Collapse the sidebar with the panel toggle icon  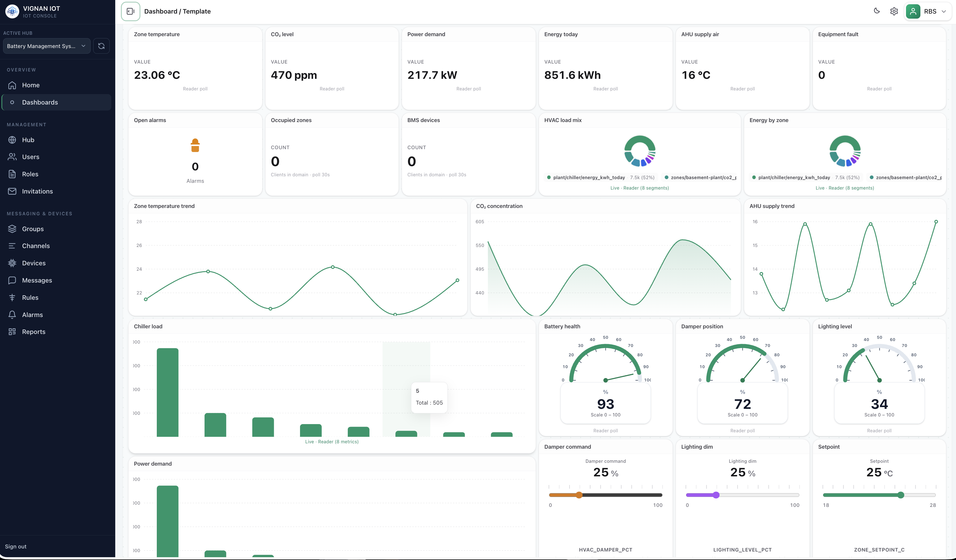pyautogui.click(x=131, y=11)
